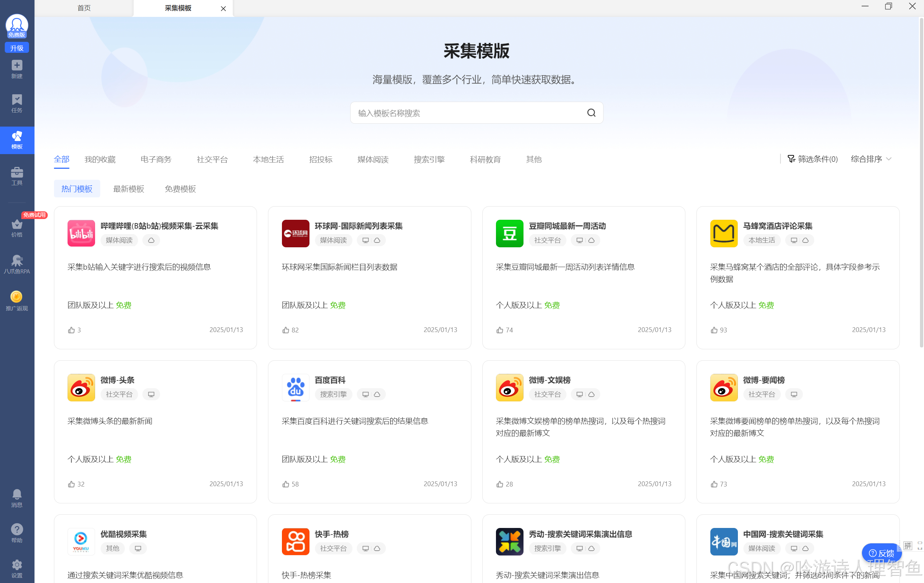Expand the 综合排序 sort dropdown
The width and height of the screenshot is (924, 583).
[x=870, y=159]
